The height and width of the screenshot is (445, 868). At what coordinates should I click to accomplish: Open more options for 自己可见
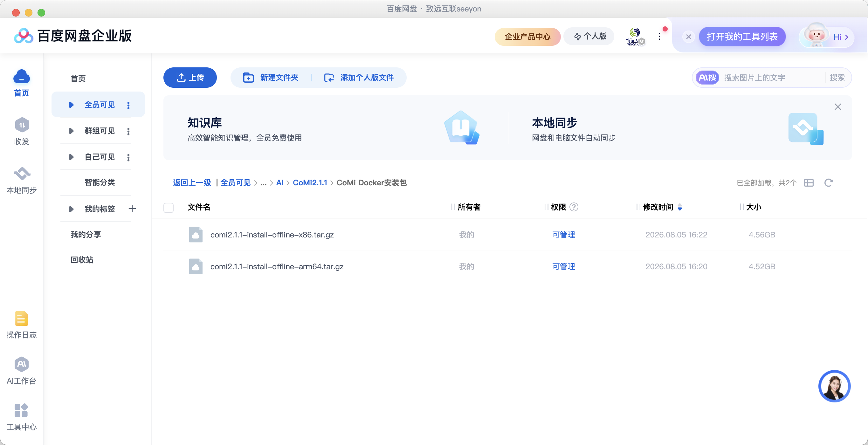point(128,157)
